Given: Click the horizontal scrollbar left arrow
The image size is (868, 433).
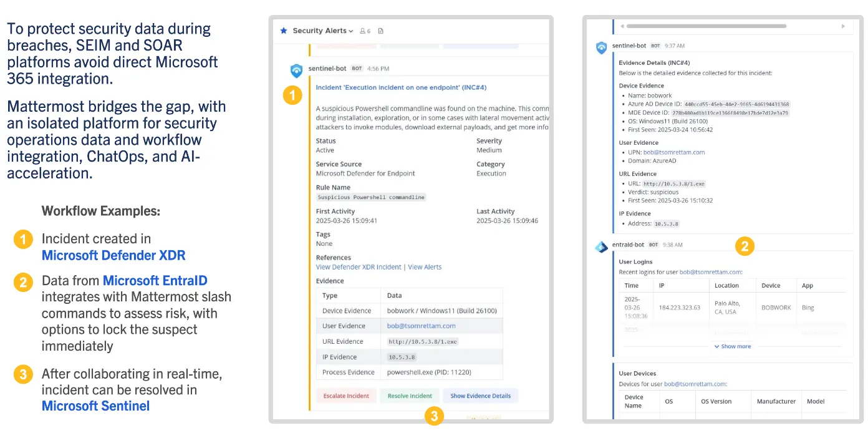Looking at the screenshot, I should tap(622, 26).
